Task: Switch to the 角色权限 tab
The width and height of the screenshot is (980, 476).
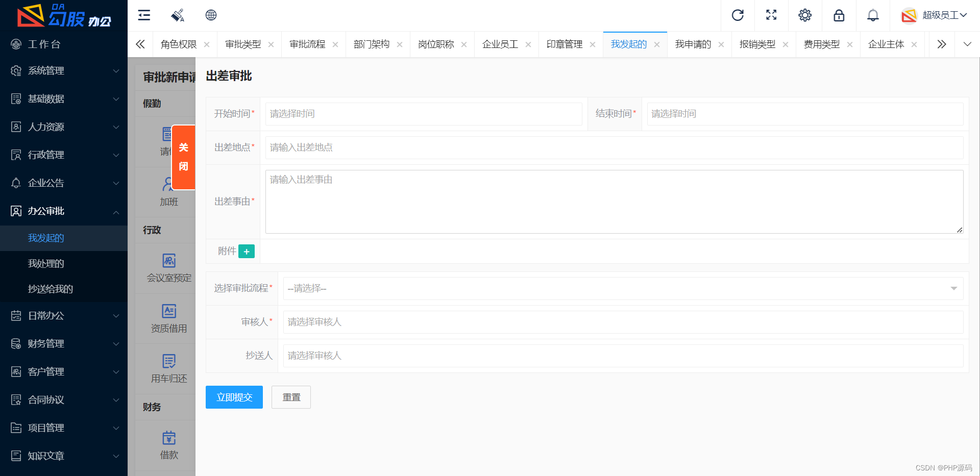Action: (179, 44)
